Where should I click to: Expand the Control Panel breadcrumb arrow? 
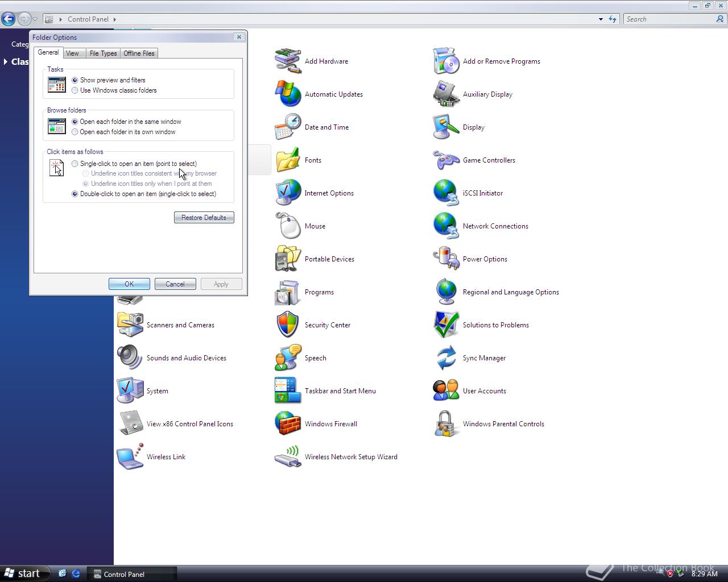click(114, 19)
